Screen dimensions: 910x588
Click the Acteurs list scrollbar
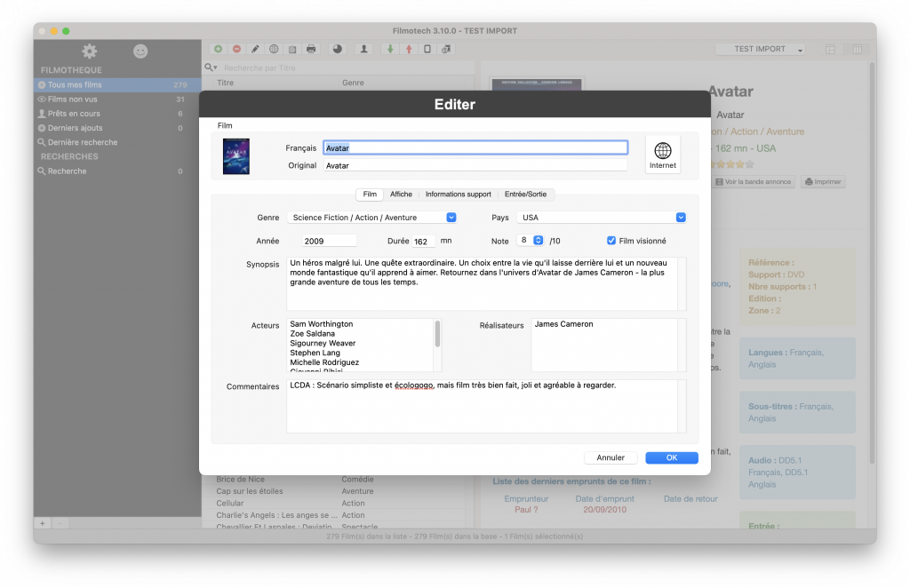click(x=437, y=335)
